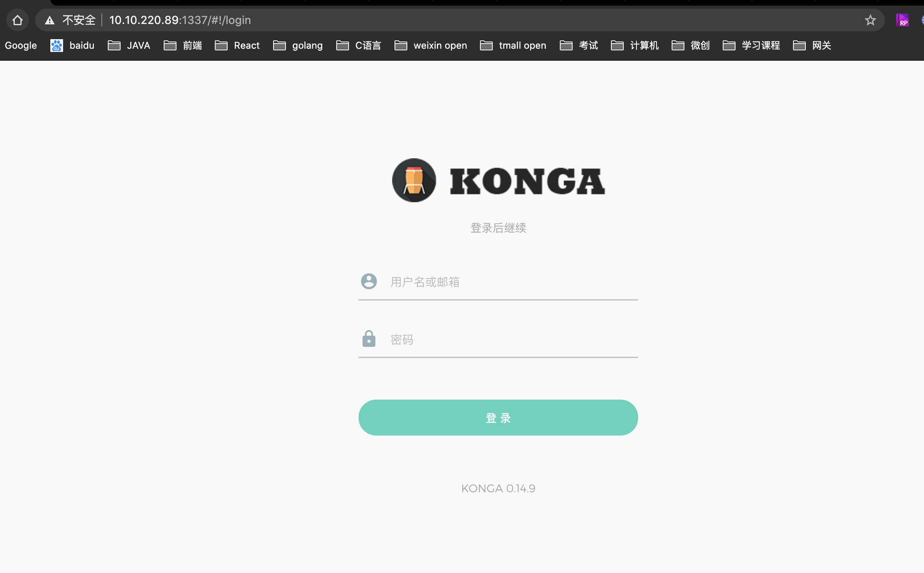This screenshot has height=573, width=924.
Task: Open the 计算机 bookmarks folder
Action: (x=635, y=46)
